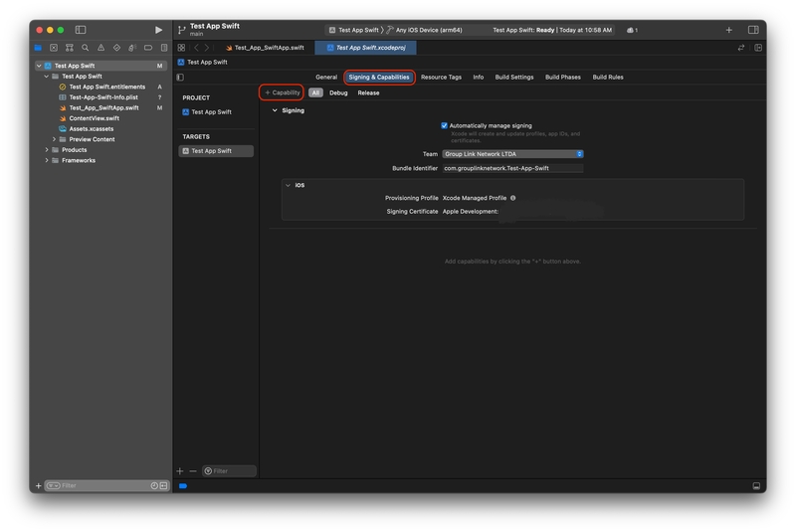Open the Issue navigator warning icon

pyautogui.click(x=100, y=48)
